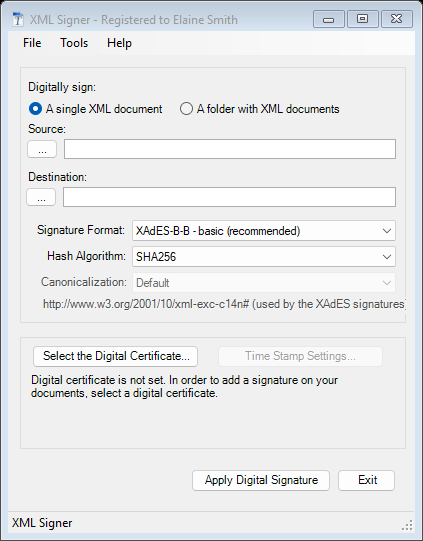Click the 'XML Signer' status bar text
This screenshot has height=541, width=423.
click(x=42, y=523)
